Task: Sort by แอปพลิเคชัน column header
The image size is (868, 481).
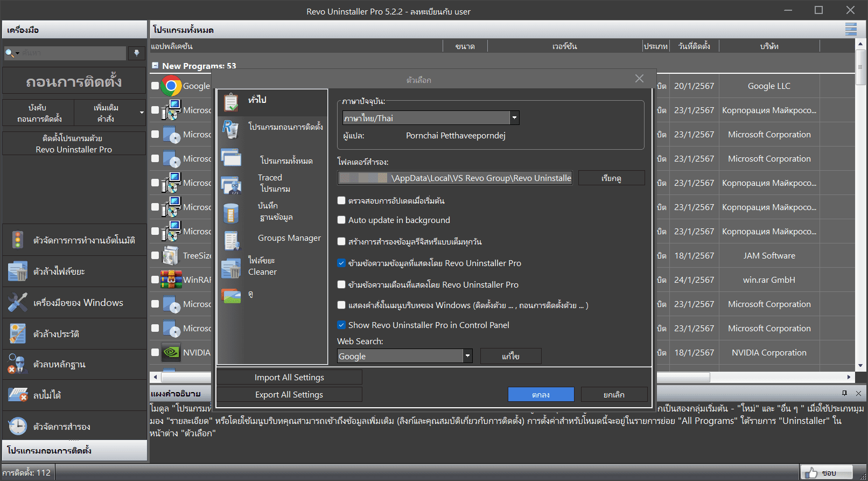Action: (296, 46)
